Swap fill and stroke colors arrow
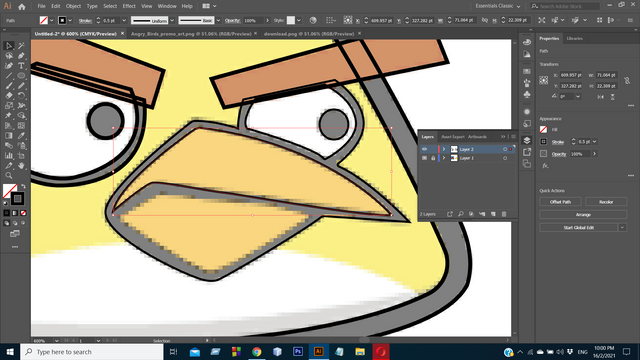640x360 pixels. (23, 186)
